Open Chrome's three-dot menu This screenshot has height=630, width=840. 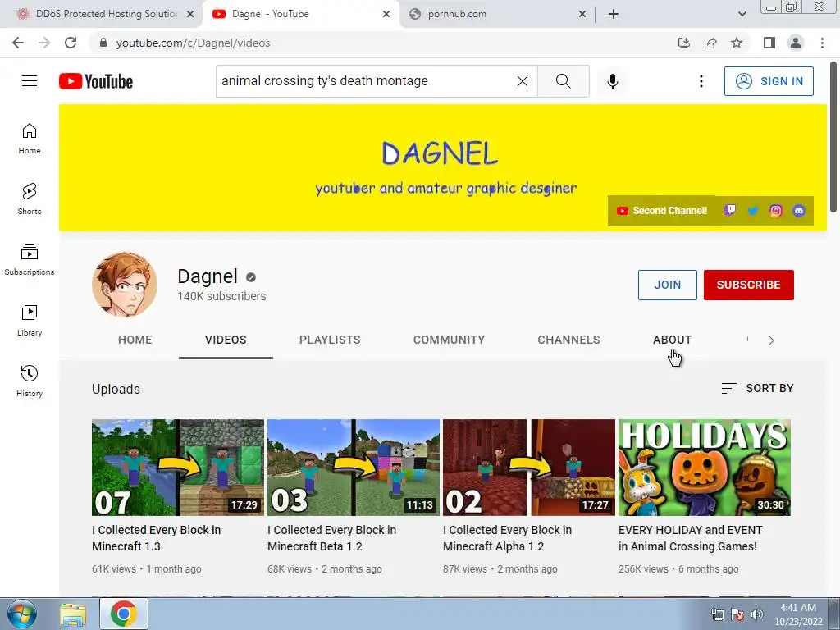(822, 43)
